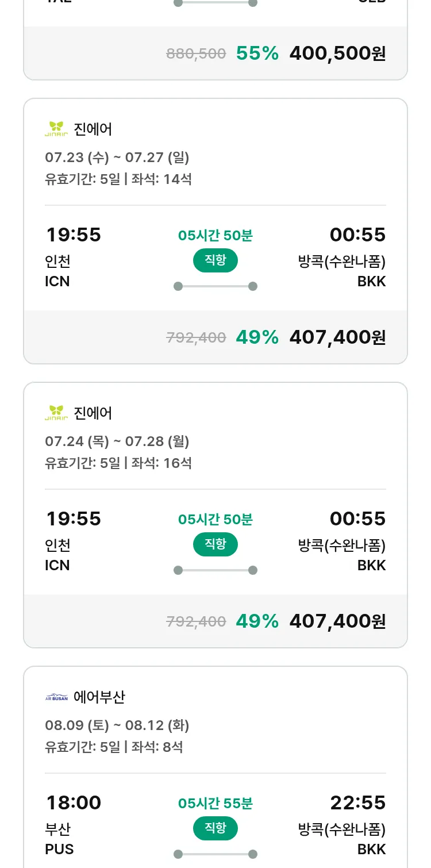Tap the 직항 badge on the 07.24 flight

(x=215, y=544)
